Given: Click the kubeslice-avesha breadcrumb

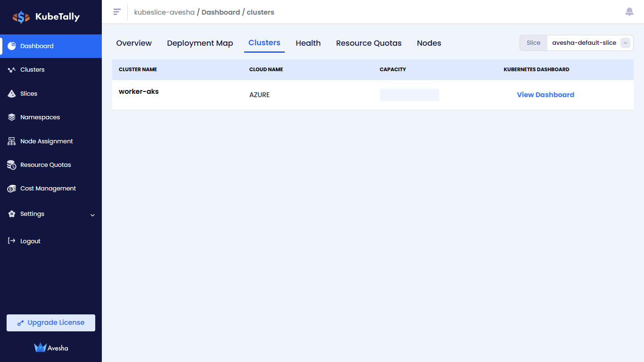Looking at the screenshot, I should point(165,12).
